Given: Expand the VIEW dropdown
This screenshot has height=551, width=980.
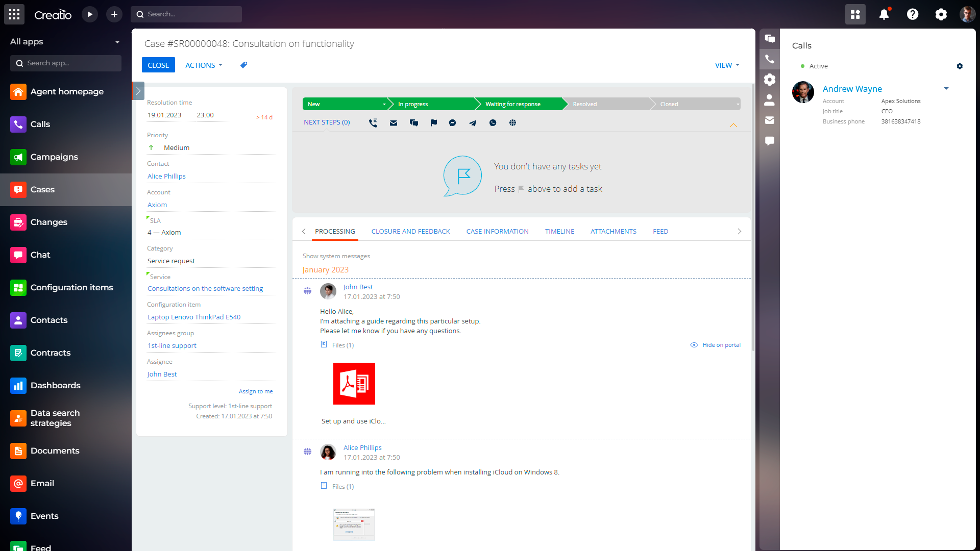Looking at the screenshot, I should point(727,65).
